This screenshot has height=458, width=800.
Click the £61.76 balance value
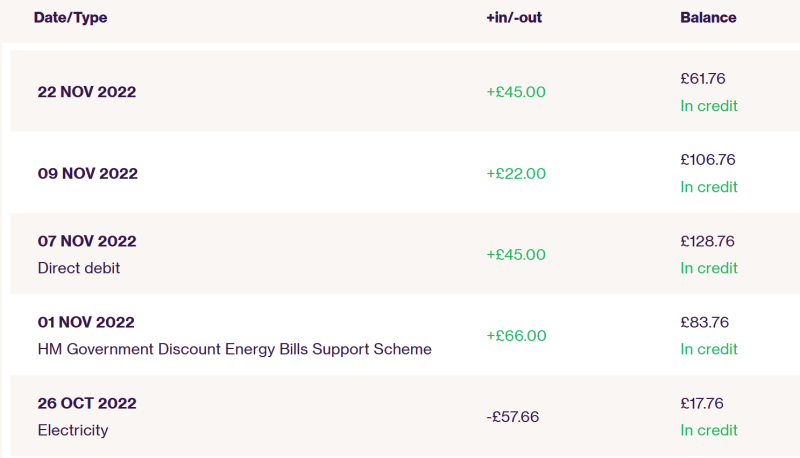(x=703, y=79)
